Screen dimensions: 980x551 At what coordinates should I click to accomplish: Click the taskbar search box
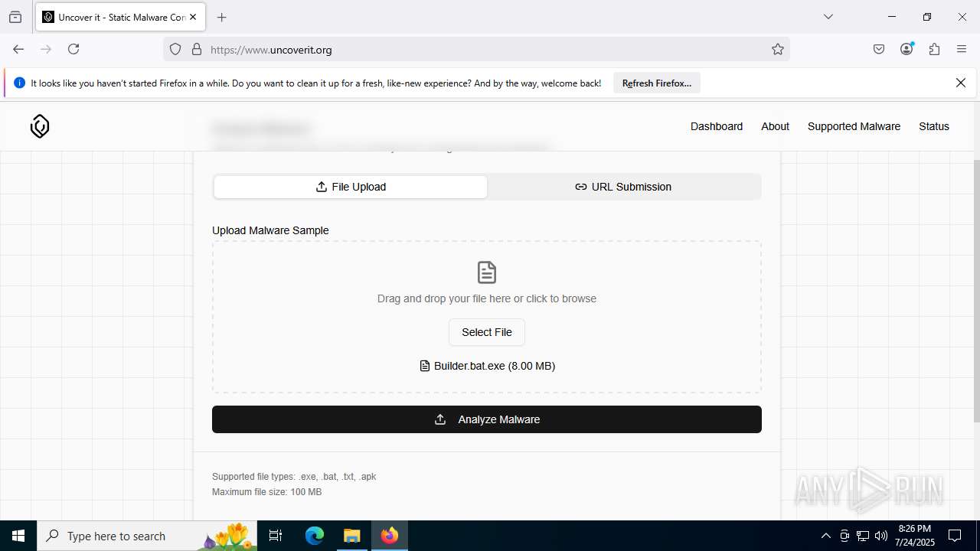148,536
